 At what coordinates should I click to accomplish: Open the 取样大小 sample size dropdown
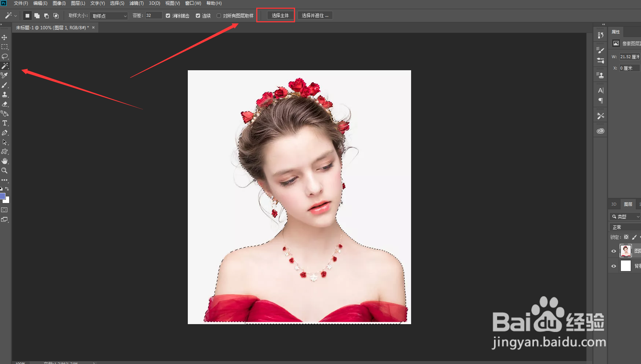click(109, 16)
